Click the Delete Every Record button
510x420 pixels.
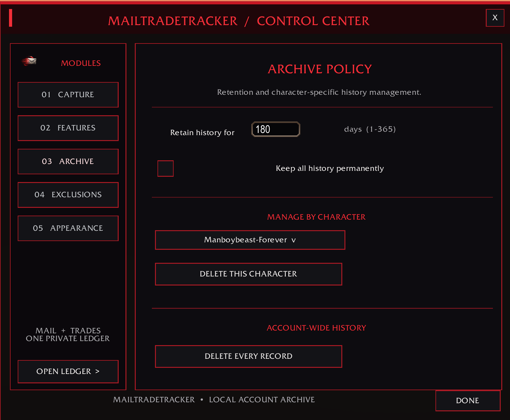[248, 356]
